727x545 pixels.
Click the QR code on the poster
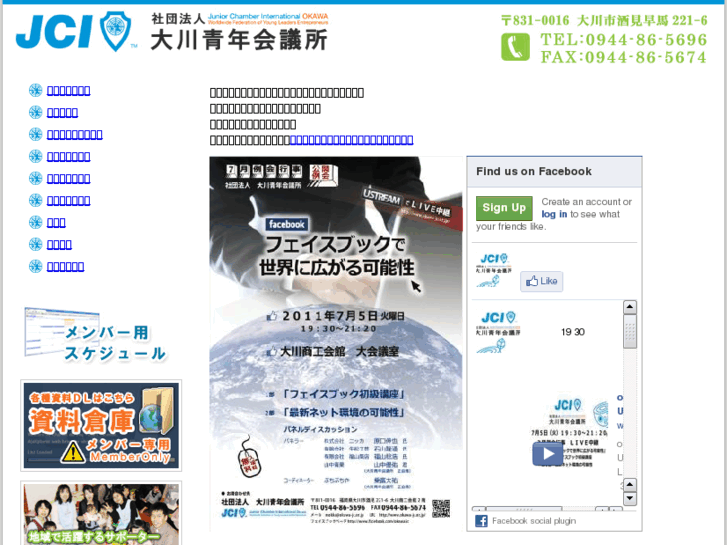441,508
